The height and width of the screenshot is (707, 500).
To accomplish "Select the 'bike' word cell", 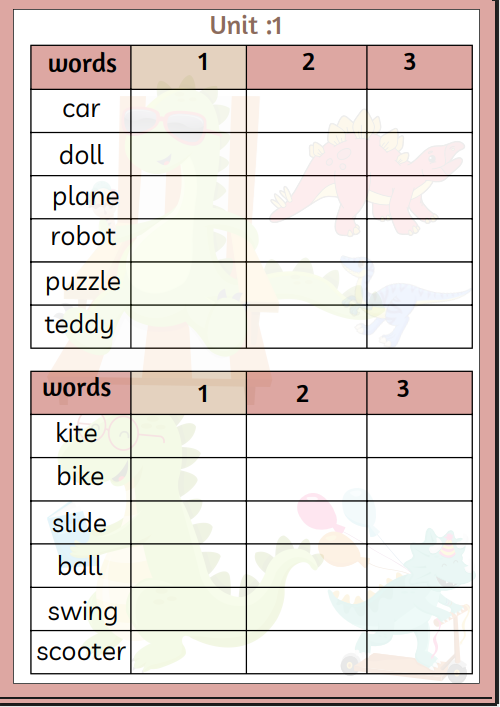I will (x=81, y=479).
